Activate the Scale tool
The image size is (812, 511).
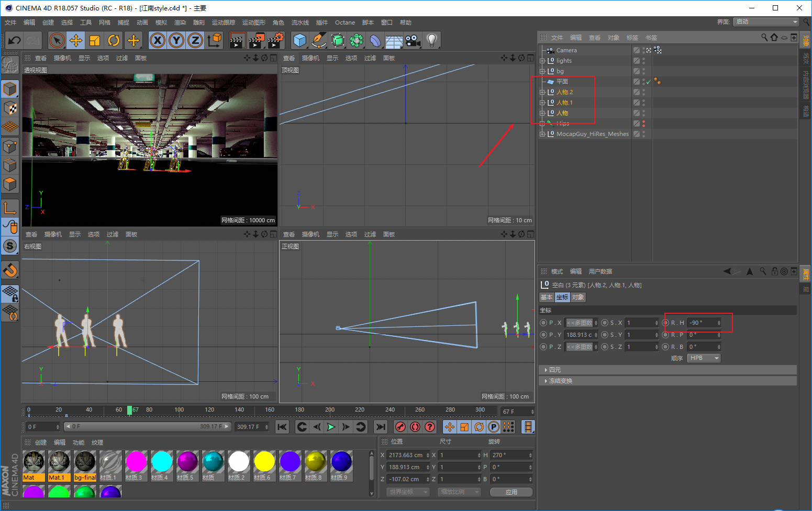click(x=95, y=40)
